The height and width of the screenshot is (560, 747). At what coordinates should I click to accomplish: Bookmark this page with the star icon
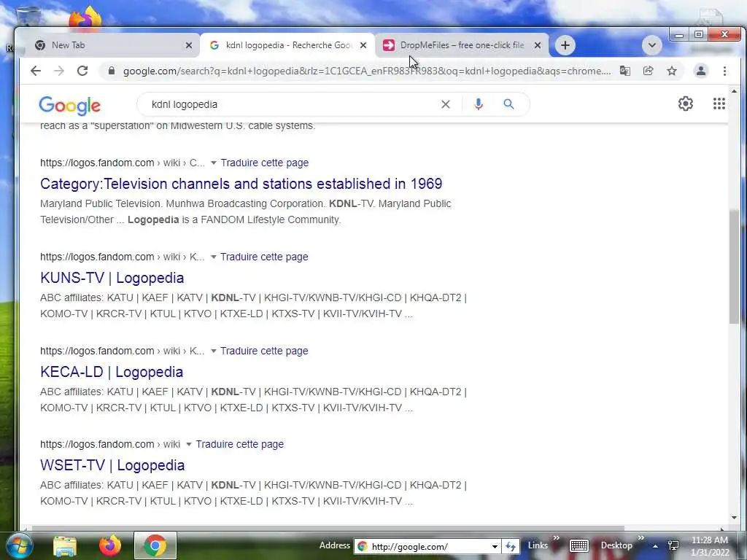672,71
